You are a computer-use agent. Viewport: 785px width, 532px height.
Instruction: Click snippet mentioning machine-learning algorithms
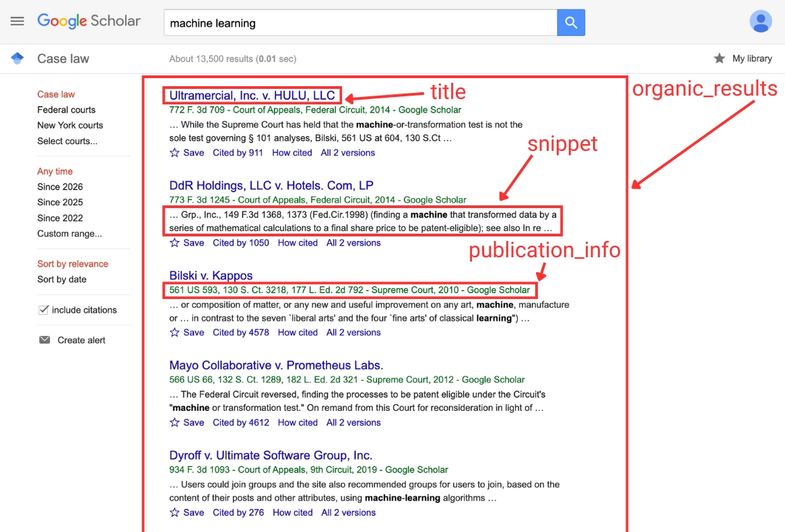coord(364,492)
